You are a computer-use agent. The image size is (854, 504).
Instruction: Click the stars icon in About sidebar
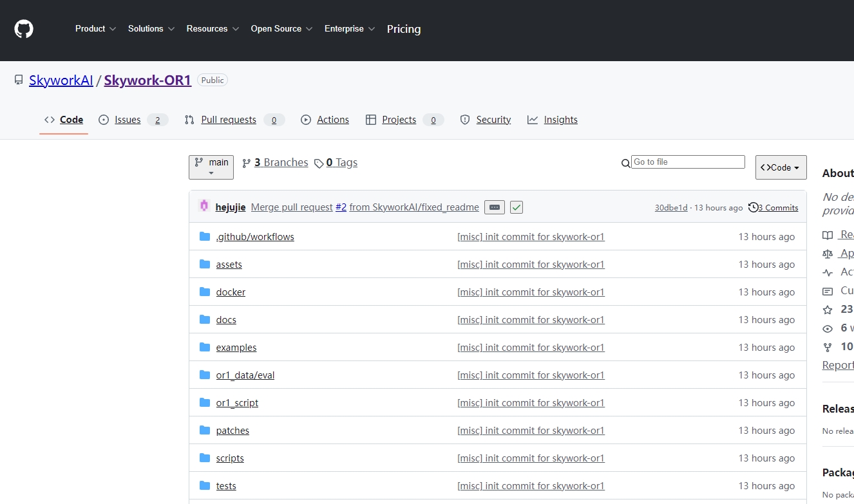828,310
